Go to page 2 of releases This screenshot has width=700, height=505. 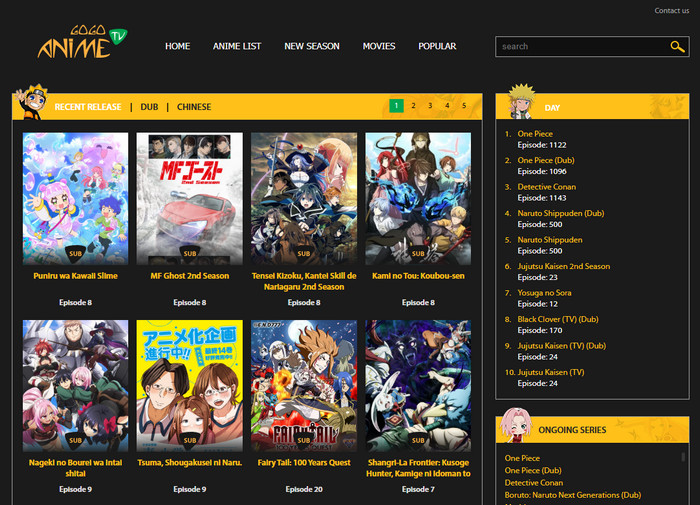413,106
